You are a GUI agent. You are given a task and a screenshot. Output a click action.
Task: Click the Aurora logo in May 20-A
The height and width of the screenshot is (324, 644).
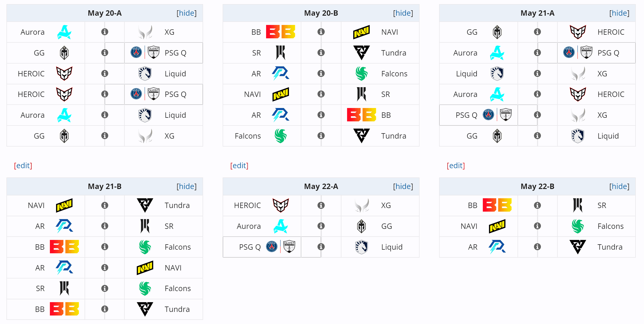coord(64,32)
